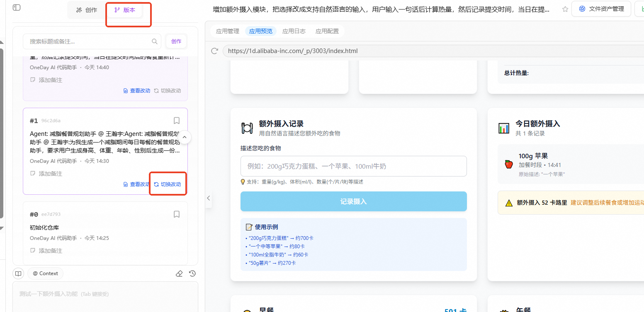Focus the chat input with 测试一下额外摄入功能 placeholder
Screen dimensions: 644x312
pos(105,297)
